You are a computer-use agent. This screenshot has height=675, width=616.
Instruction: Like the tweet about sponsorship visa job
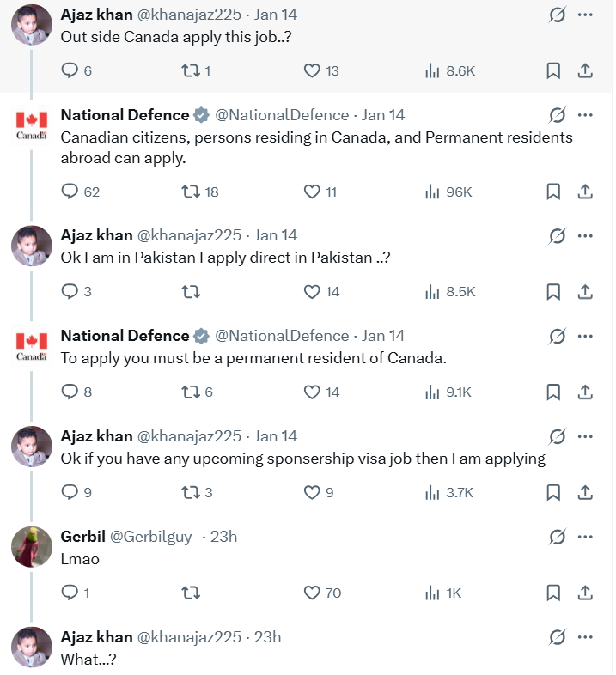(x=313, y=492)
